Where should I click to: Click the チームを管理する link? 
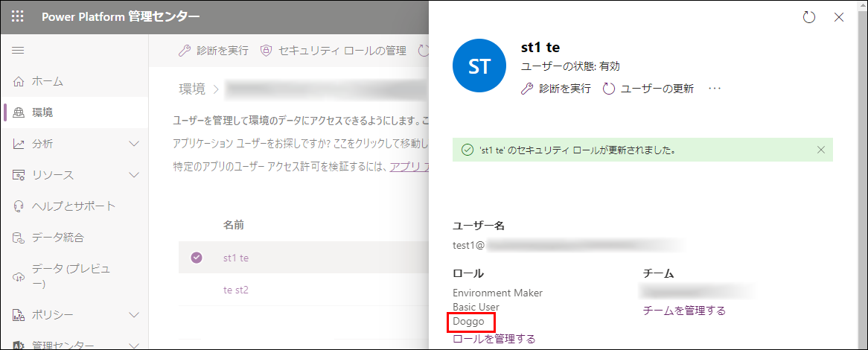pyautogui.click(x=684, y=310)
